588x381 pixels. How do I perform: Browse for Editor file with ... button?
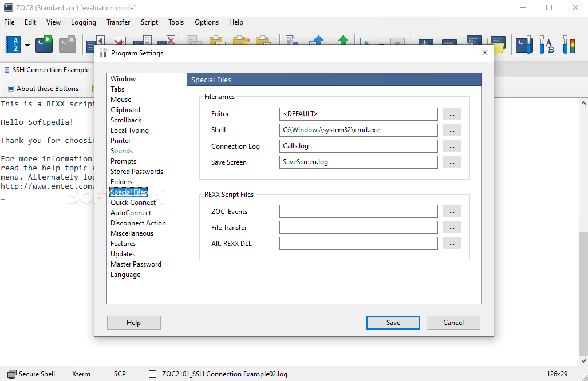(452, 114)
